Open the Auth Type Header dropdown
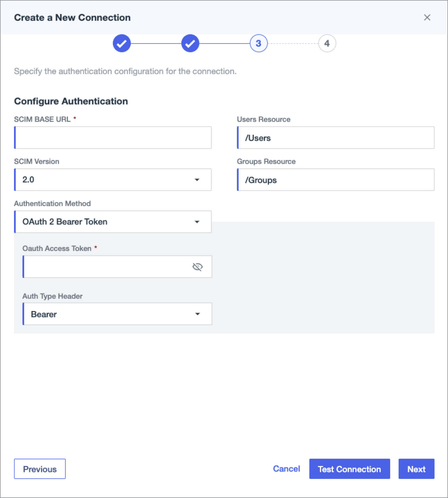The width and height of the screenshot is (448, 498). point(117,314)
